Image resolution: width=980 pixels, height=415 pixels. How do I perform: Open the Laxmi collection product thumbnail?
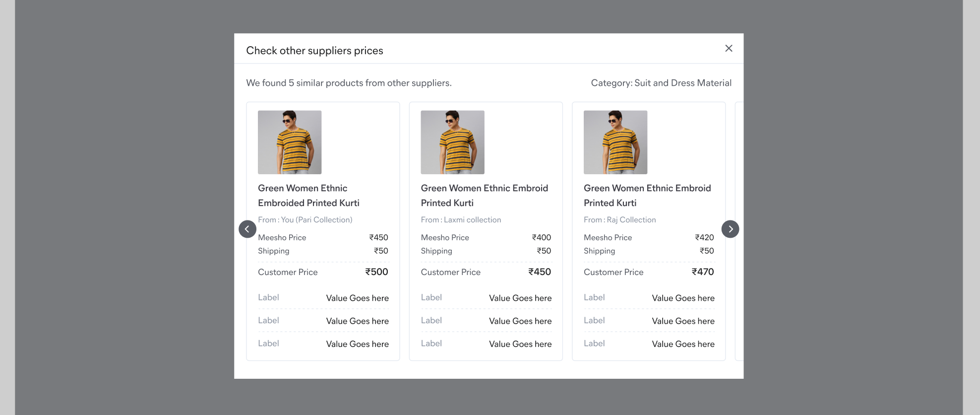tap(452, 142)
